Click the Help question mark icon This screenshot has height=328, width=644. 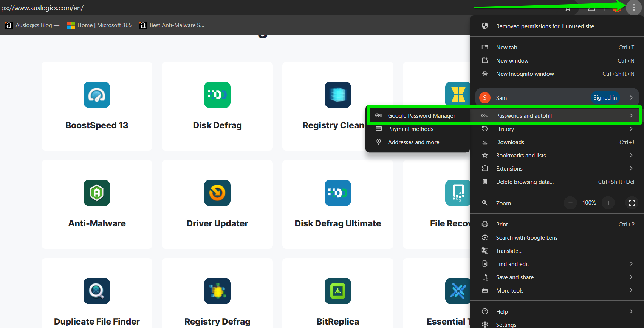click(x=485, y=311)
